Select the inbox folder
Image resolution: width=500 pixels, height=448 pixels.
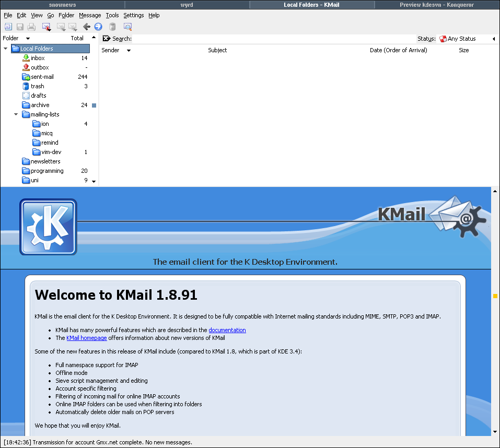pyautogui.click(x=38, y=58)
